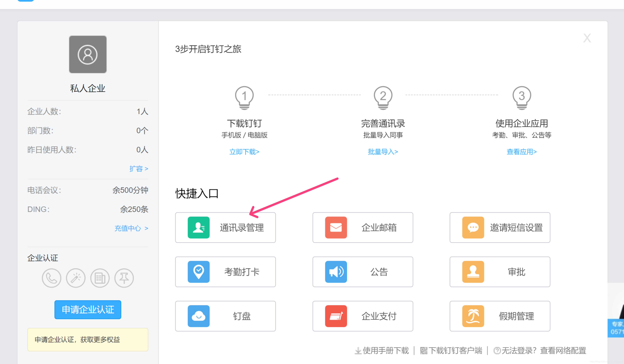Open 考勤打卡 attendance check-in
The image size is (624, 364).
[226, 271]
